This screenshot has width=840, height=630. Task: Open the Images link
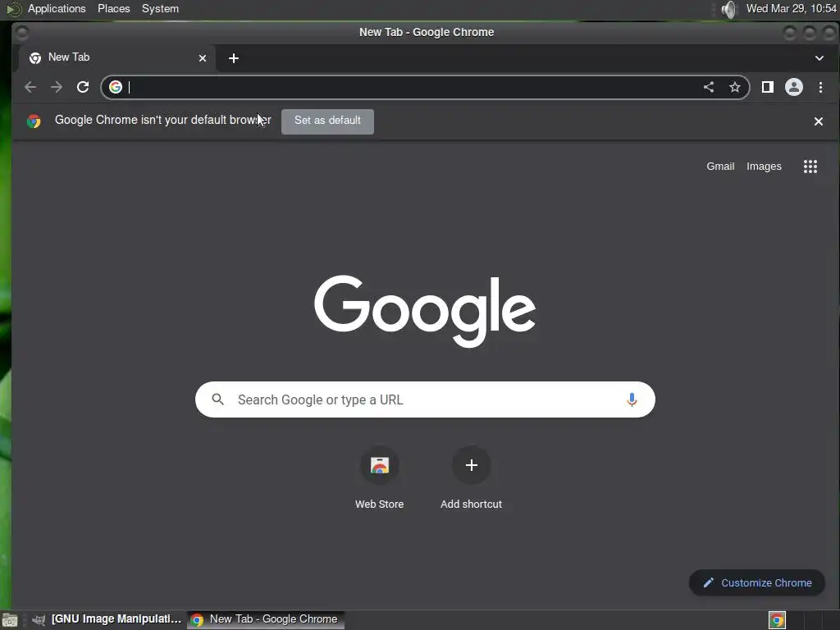pos(764,167)
